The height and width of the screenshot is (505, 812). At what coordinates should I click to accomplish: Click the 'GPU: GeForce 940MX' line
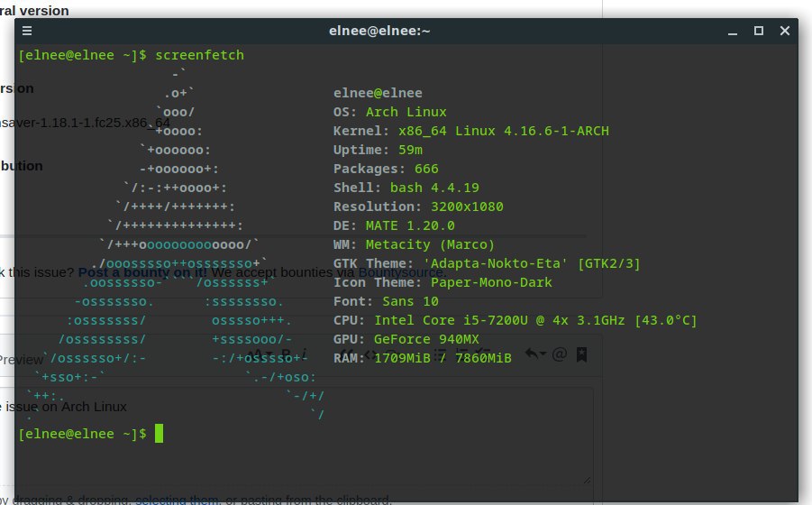pyautogui.click(x=406, y=339)
